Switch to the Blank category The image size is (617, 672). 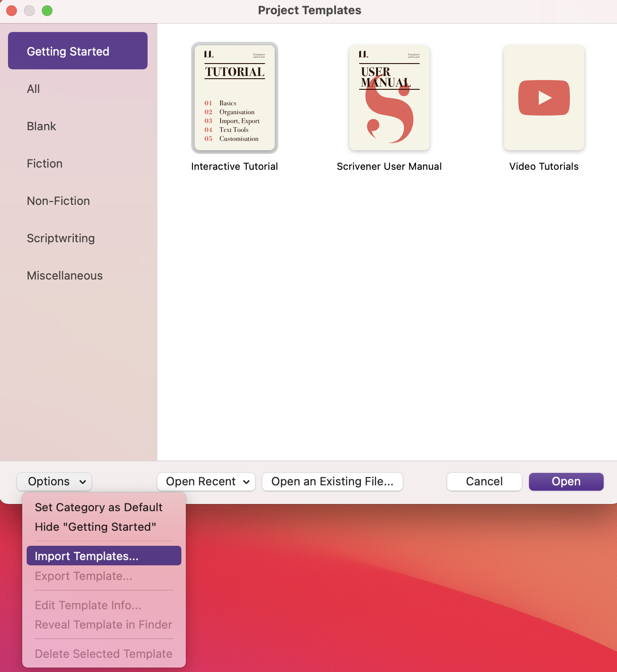(78, 126)
